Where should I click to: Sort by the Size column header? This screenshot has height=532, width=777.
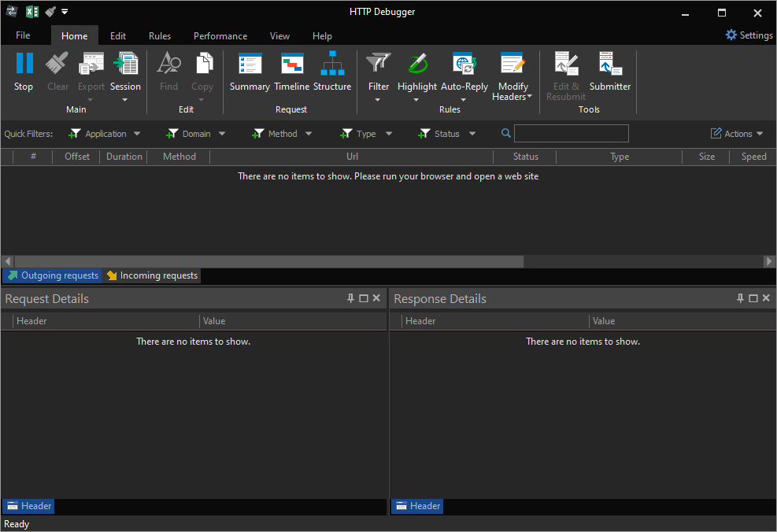coord(707,157)
